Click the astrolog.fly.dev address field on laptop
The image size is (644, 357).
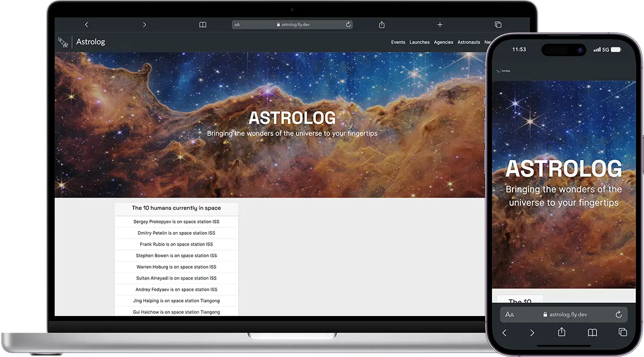tap(293, 25)
